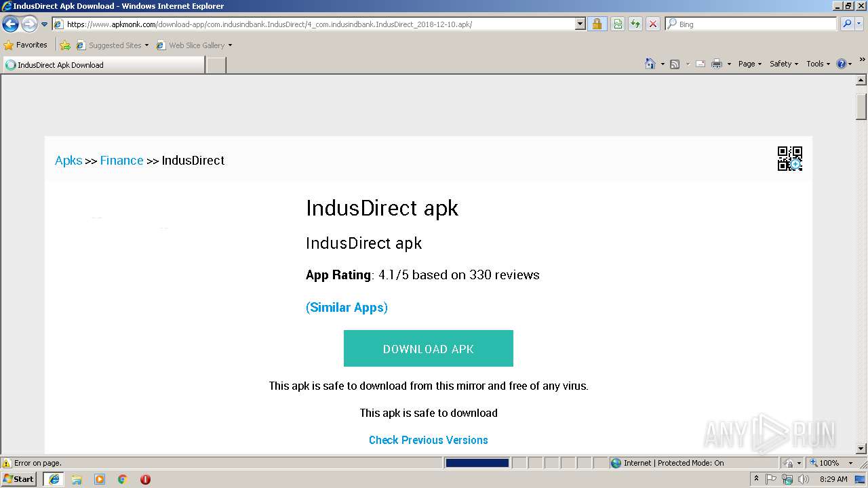868x488 pixels.
Task: Click the page loading progress bar
Action: (477, 463)
